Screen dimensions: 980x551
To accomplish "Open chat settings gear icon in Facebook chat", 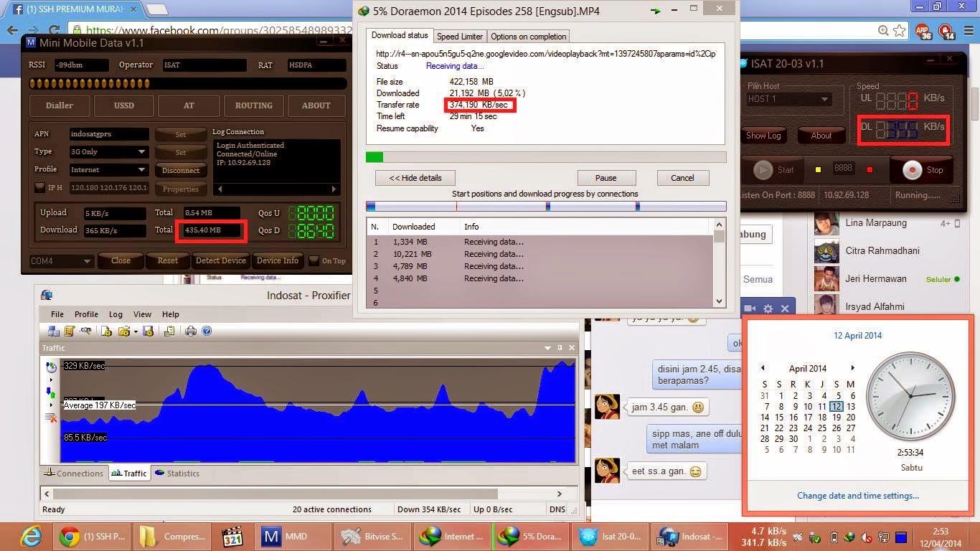I will pyautogui.click(x=768, y=309).
